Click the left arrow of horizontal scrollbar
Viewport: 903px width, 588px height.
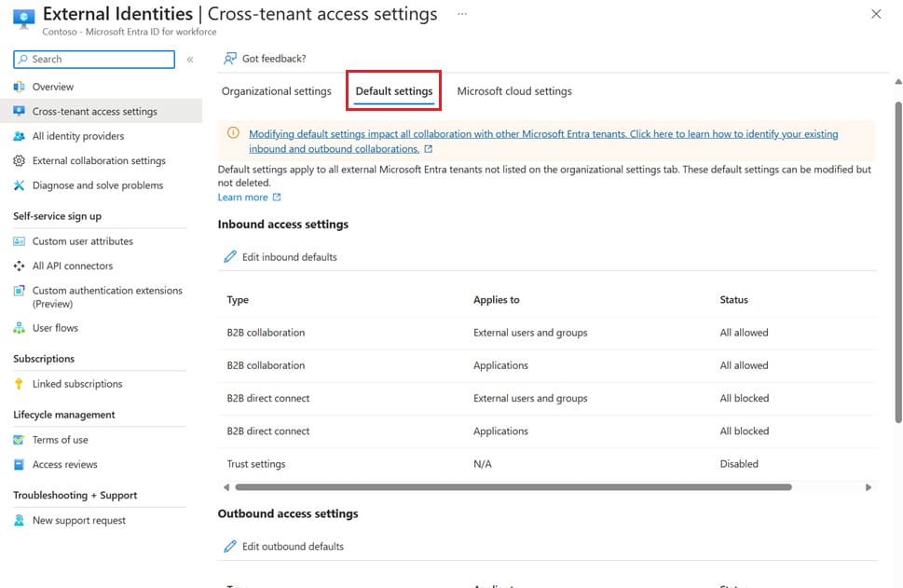click(226, 487)
